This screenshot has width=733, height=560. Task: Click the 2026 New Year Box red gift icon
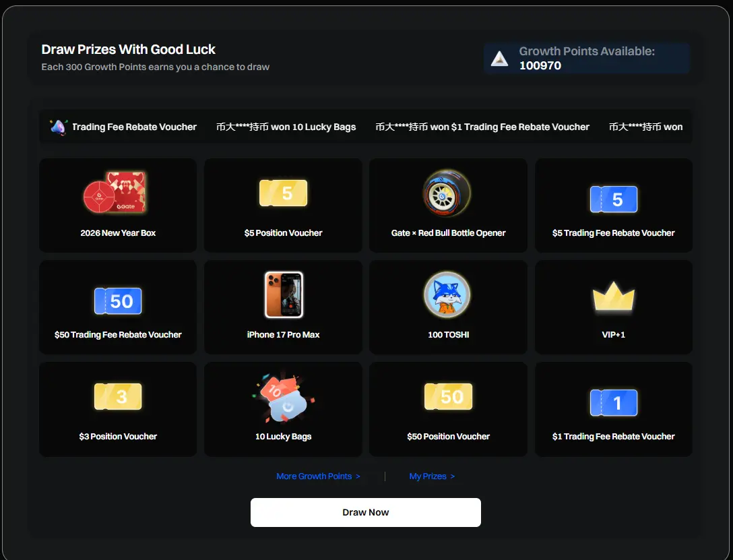(x=115, y=192)
